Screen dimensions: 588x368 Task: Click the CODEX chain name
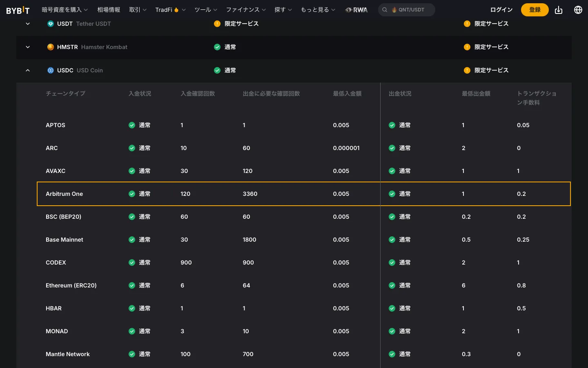56,263
